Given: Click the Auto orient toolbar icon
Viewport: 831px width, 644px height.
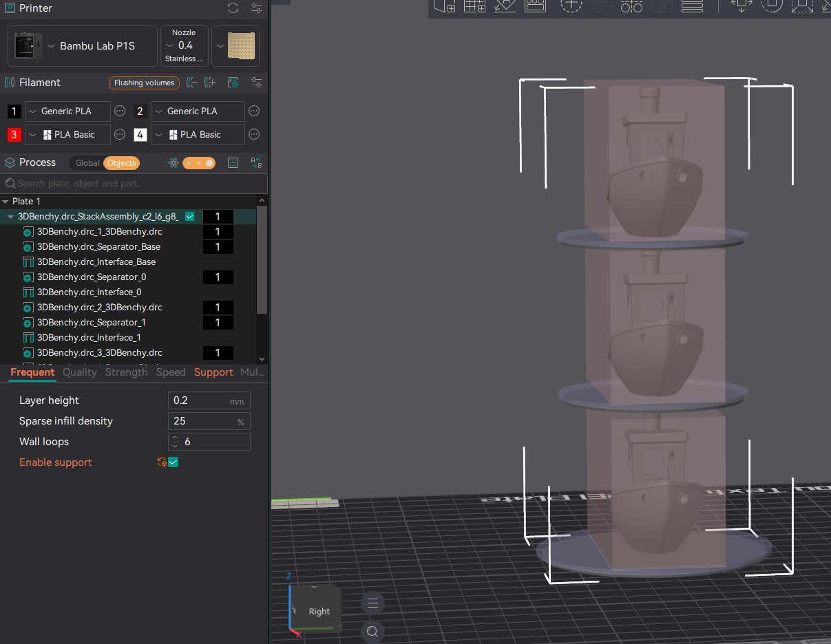Looking at the screenshot, I should pos(505,6).
